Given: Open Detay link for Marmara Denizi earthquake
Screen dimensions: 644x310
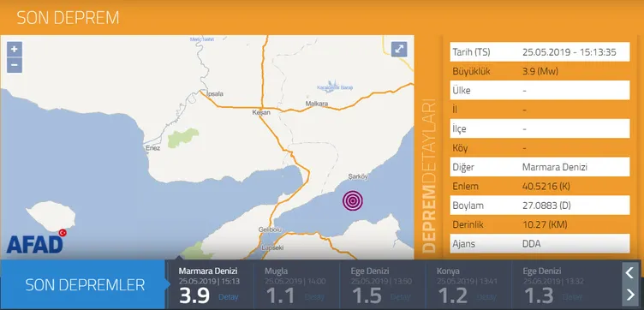Looking at the screenshot, I should click(228, 297).
